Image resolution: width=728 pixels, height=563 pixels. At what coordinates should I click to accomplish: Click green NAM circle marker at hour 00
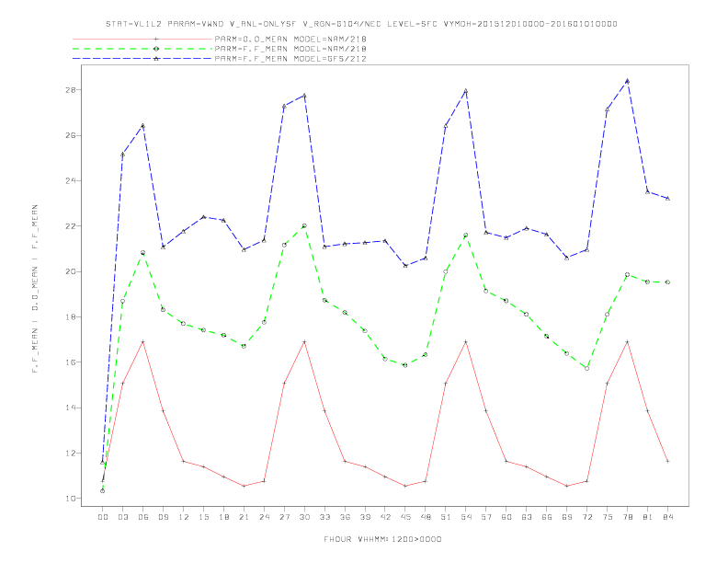pos(103,490)
